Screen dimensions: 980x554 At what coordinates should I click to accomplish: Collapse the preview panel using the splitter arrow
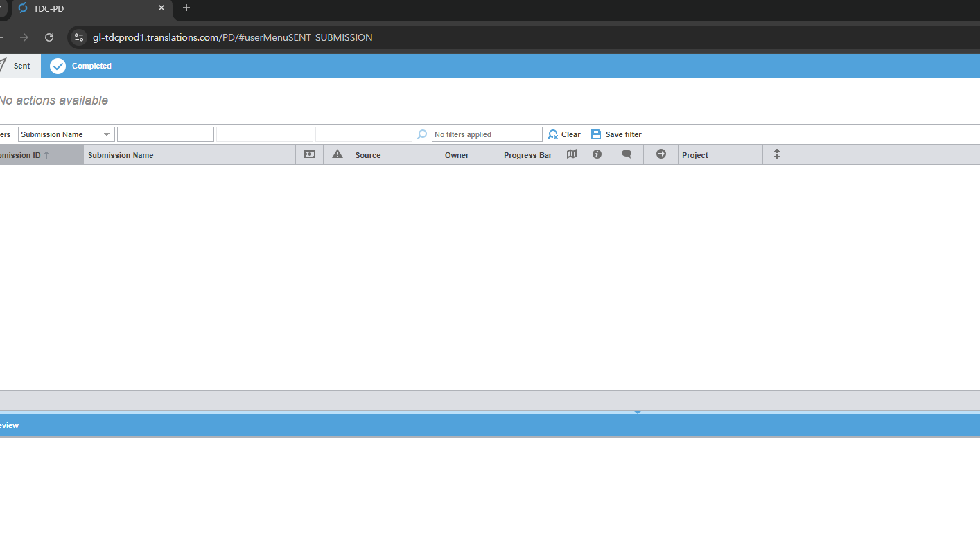coord(638,412)
